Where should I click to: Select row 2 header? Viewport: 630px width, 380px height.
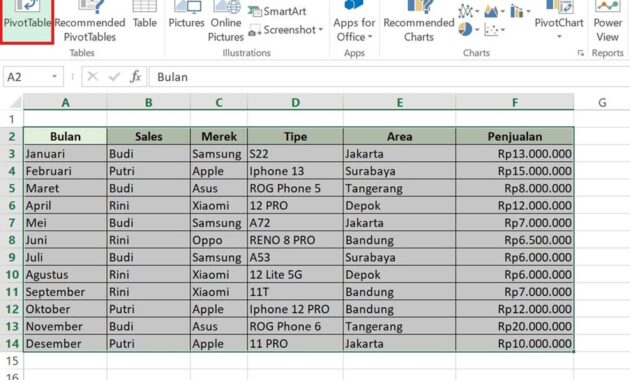(x=12, y=137)
